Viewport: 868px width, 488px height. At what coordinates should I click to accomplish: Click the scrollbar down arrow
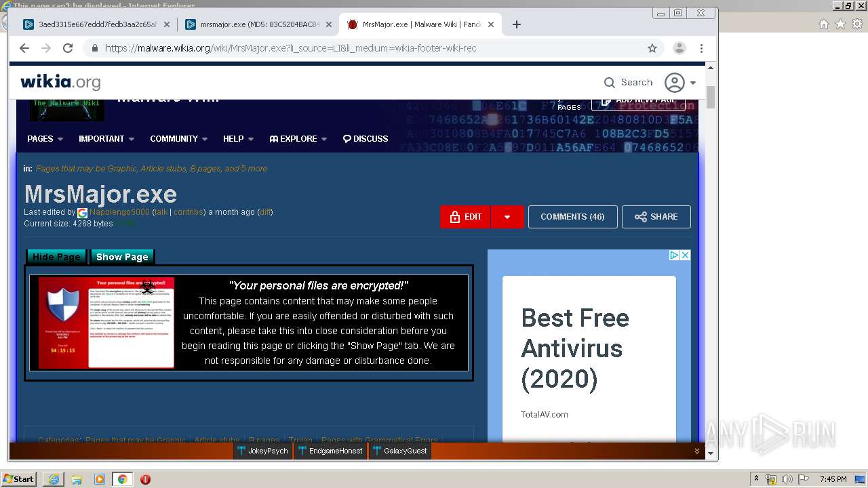coord(711,453)
